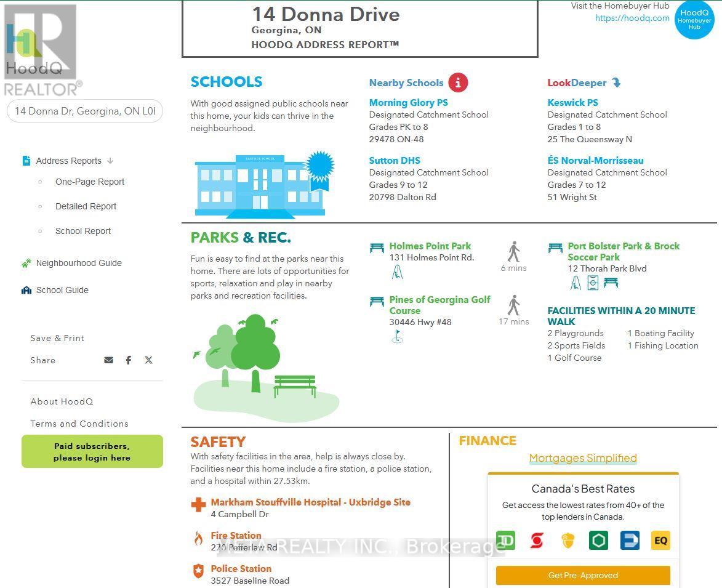Click the golf flag icon under Hwy #48
Screen dimensions: 722x588
[398, 337]
